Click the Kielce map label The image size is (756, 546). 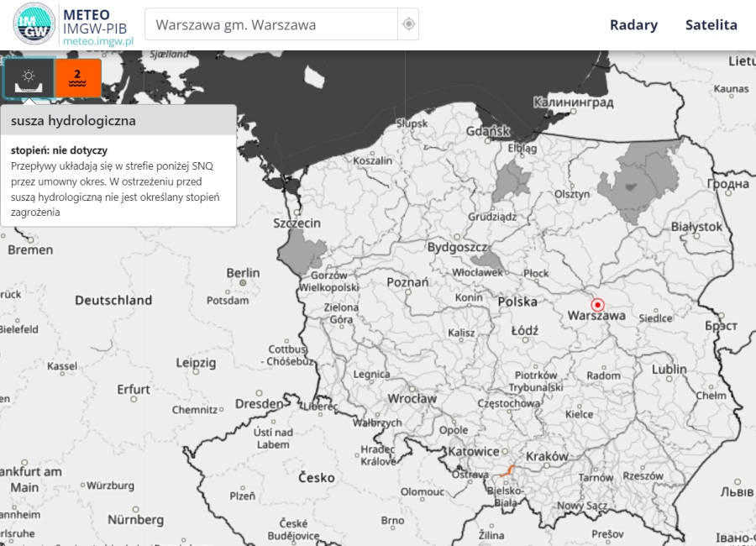pyautogui.click(x=579, y=414)
